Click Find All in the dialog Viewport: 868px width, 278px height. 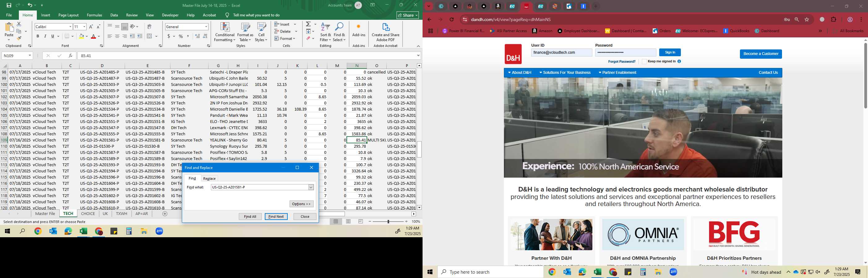250,217
